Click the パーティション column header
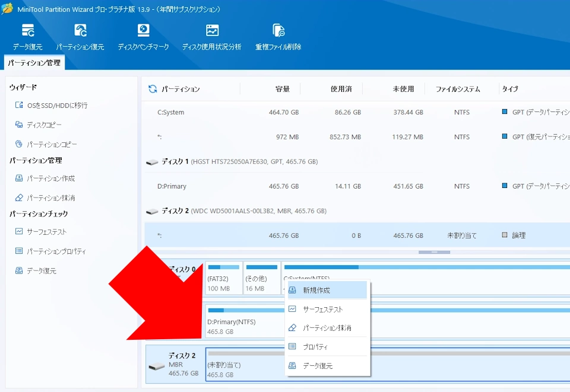The height and width of the screenshot is (392, 570). point(180,89)
